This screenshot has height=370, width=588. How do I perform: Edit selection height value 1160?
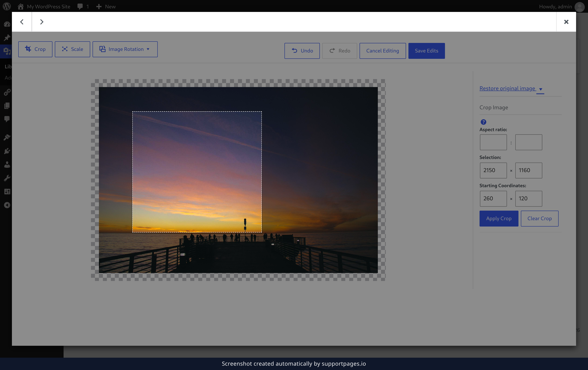pos(528,170)
